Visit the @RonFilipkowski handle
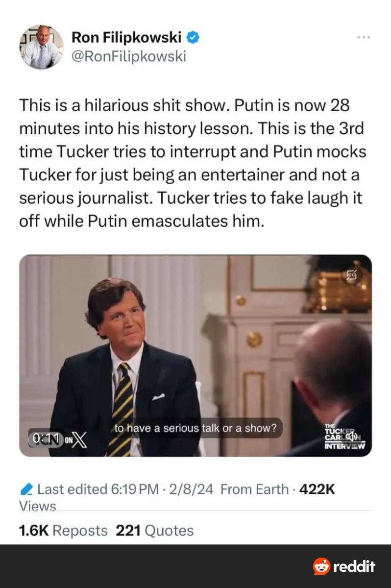Image resolution: width=391 pixels, height=588 pixels. (x=128, y=56)
